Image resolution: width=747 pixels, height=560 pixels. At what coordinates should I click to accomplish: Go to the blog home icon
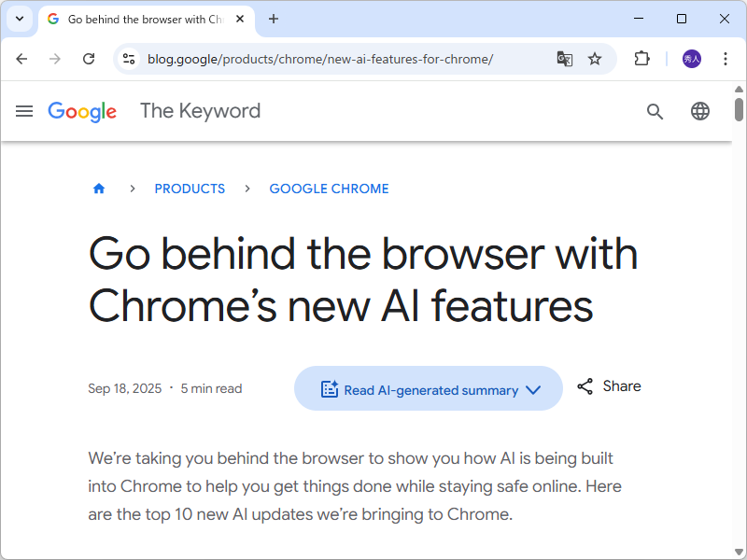pyautogui.click(x=99, y=189)
